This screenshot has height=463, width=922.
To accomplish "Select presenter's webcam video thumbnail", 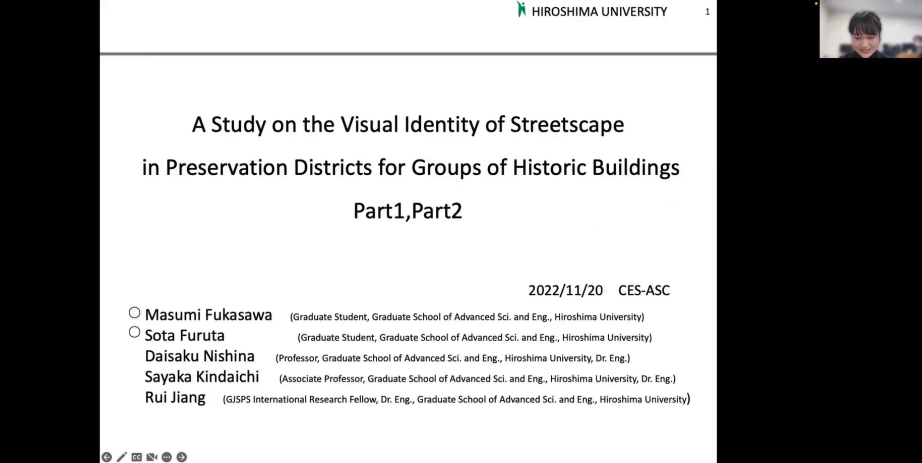I will click(x=864, y=30).
